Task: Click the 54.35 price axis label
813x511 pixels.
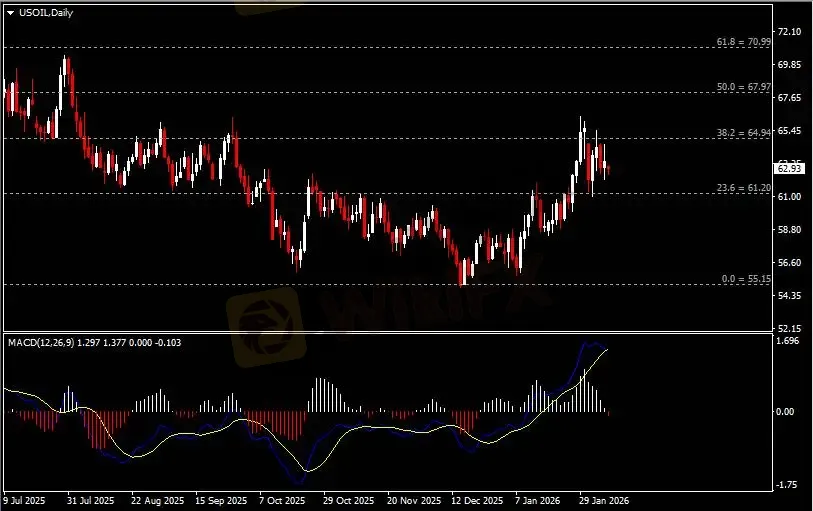Action: click(x=789, y=295)
